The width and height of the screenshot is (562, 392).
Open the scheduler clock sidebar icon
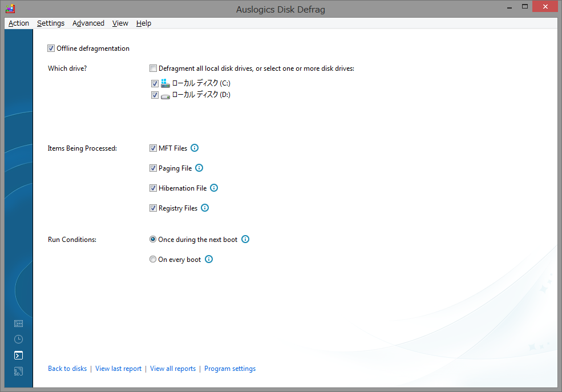pos(18,340)
